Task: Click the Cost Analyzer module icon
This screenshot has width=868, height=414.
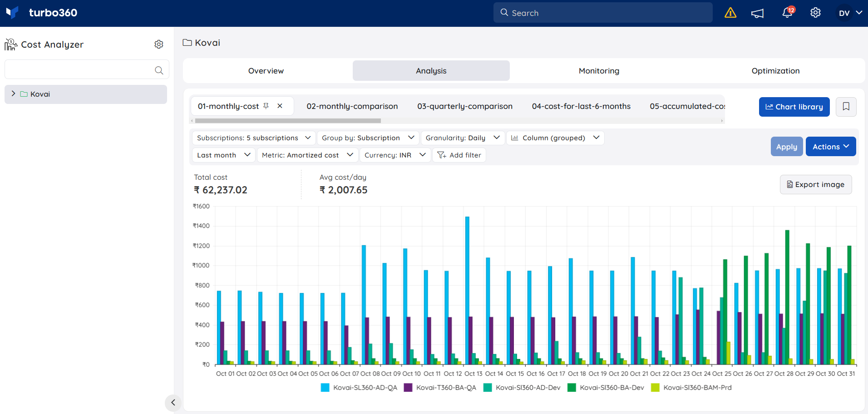Action: [11, 44]
